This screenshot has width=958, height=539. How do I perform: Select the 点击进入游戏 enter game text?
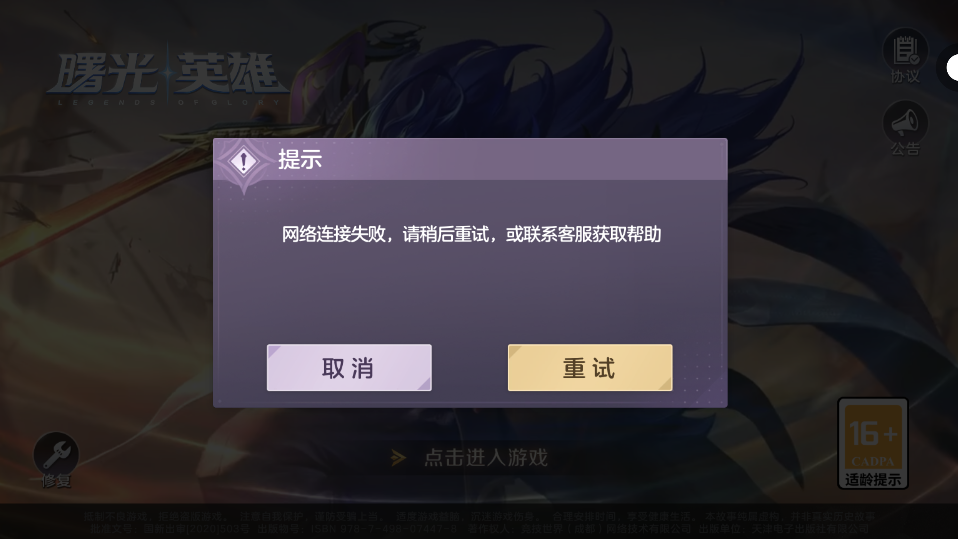(x=486, y=458)
